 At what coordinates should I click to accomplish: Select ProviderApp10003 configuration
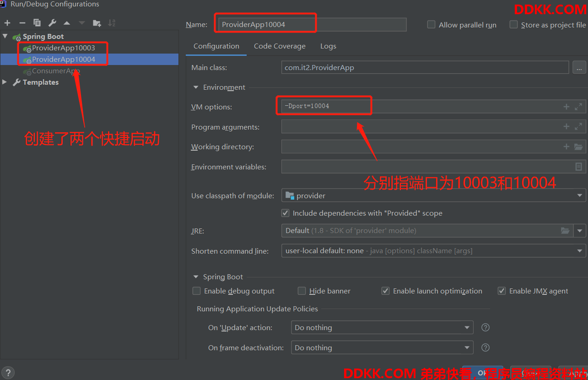coord(64,48)
